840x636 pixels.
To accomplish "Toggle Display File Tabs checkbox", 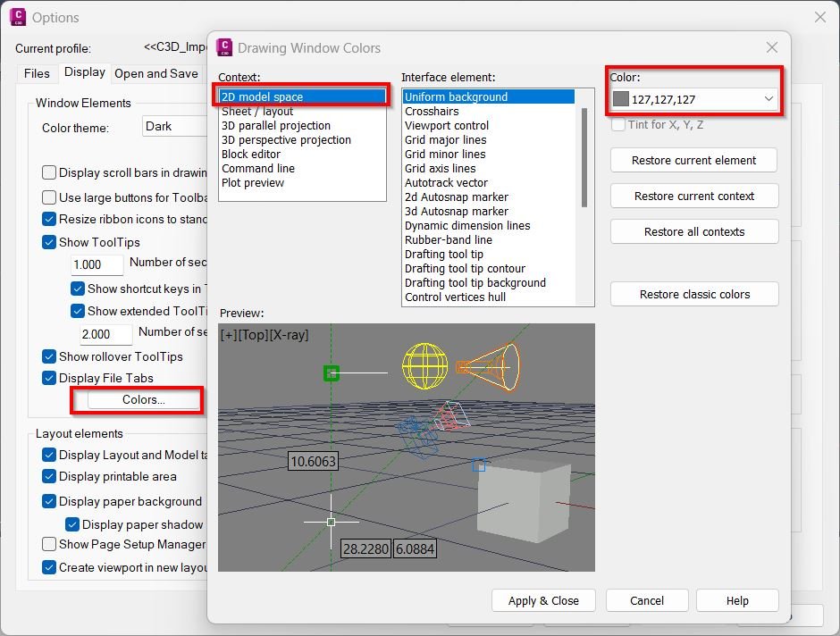I will [50, 378].
